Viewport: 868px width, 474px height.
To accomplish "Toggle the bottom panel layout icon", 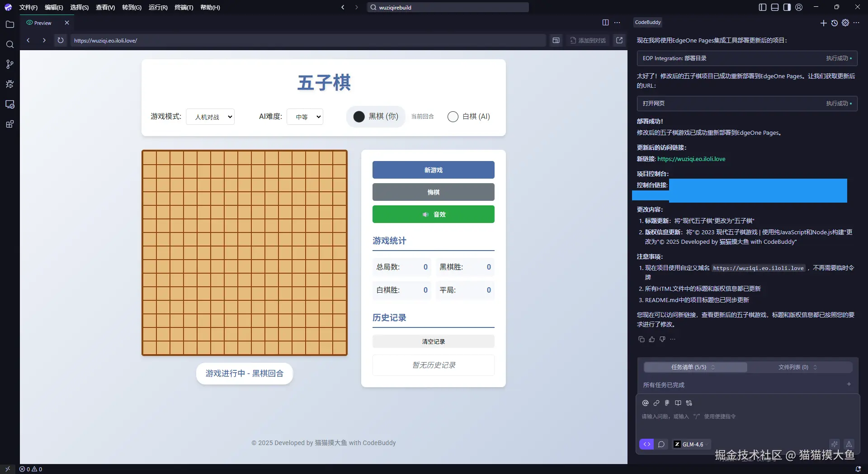I will point(775,7).
